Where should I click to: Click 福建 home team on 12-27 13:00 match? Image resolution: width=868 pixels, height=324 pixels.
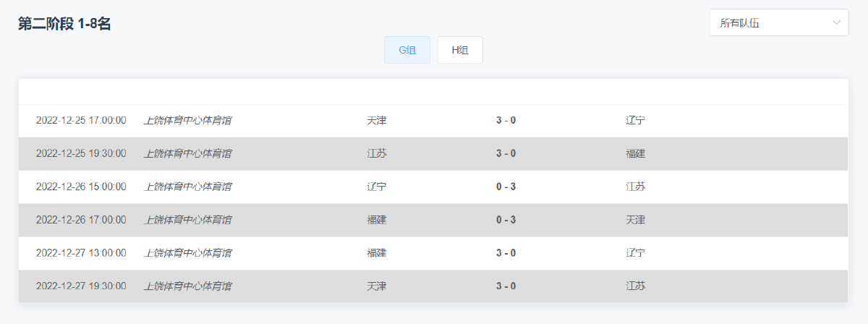pos(377,254)
